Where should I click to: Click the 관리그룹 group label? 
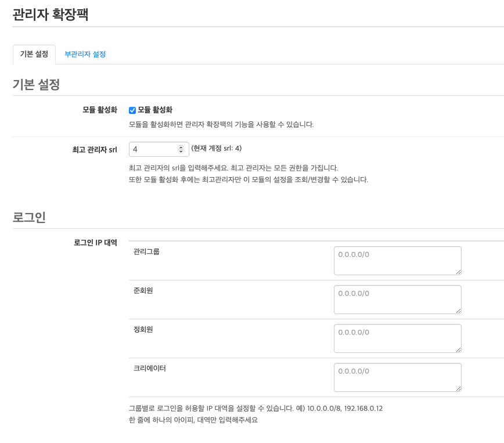(x=146, y=251)
